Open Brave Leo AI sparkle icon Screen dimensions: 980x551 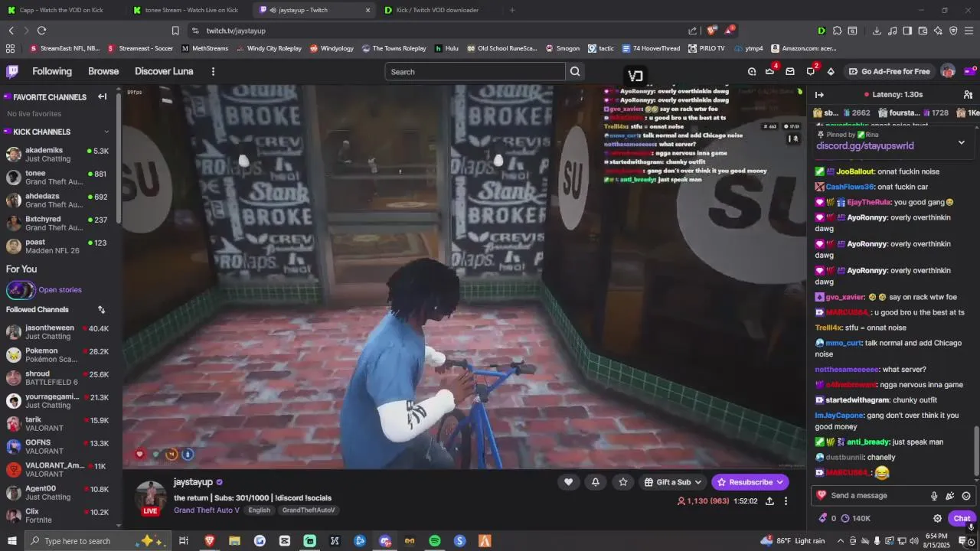click(x=938, y=31)
